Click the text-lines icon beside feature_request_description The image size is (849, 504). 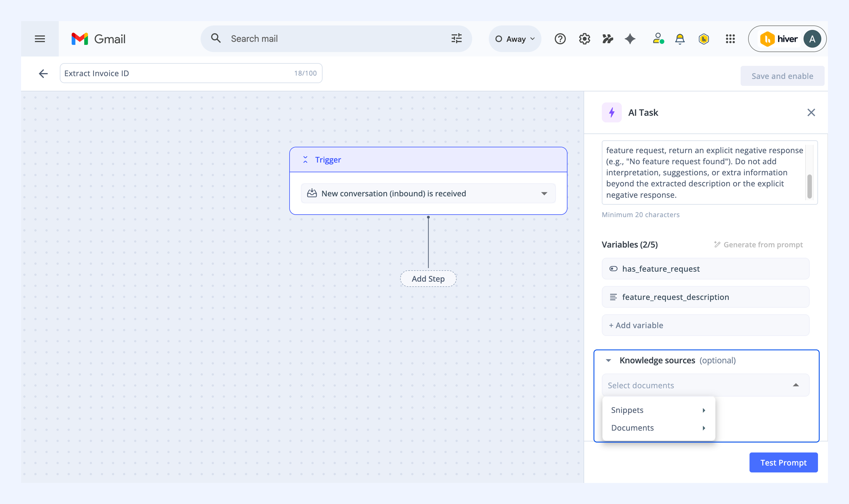(x=613, y=297)
